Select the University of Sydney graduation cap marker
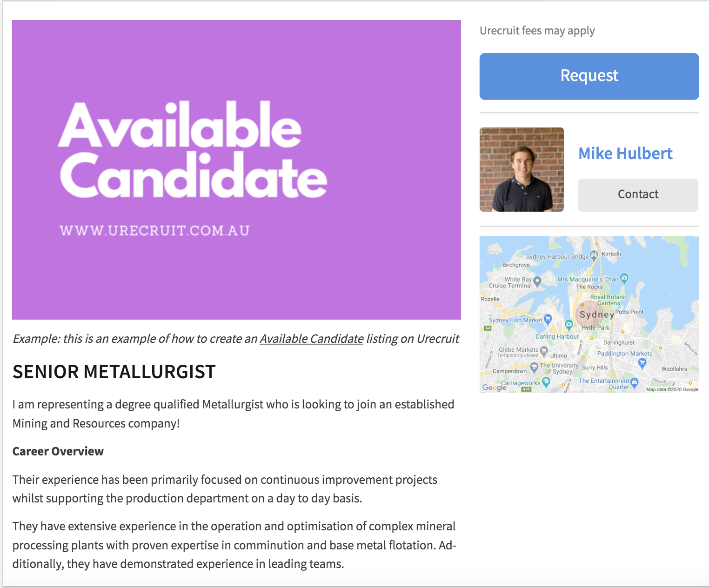 point(534,367)
